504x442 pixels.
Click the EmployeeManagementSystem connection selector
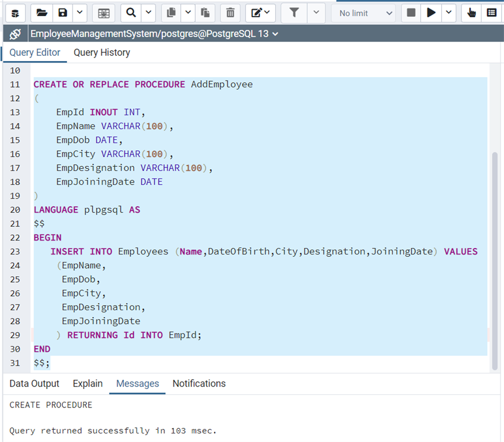(154, 34)
